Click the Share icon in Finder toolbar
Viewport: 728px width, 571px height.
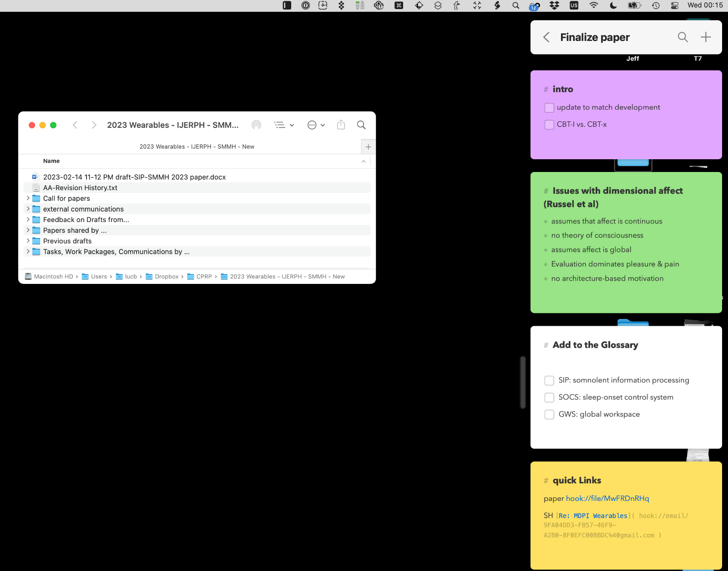[341, 125]
